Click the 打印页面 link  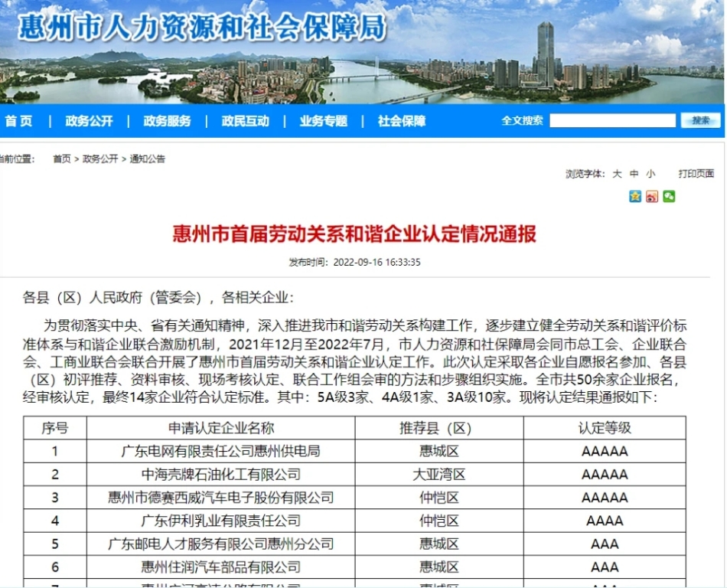pyautogui.click(x=696, y=174)
